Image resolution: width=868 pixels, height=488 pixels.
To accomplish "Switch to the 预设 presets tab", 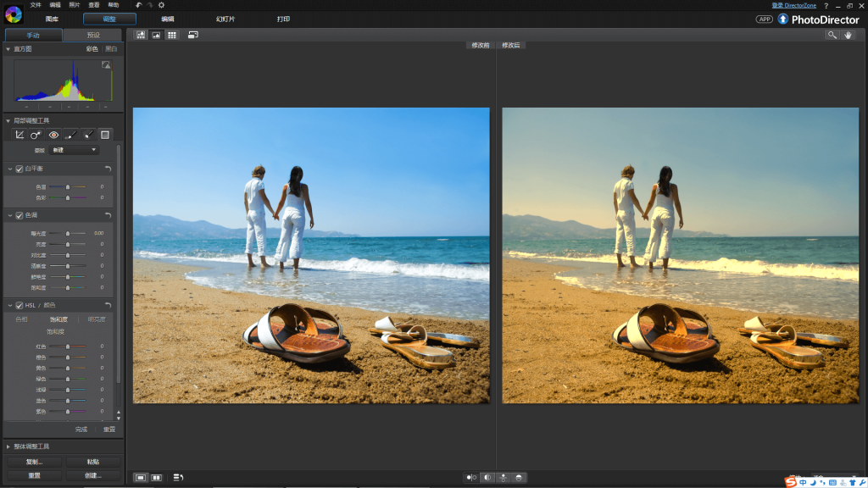I will (x=93, y=36).
